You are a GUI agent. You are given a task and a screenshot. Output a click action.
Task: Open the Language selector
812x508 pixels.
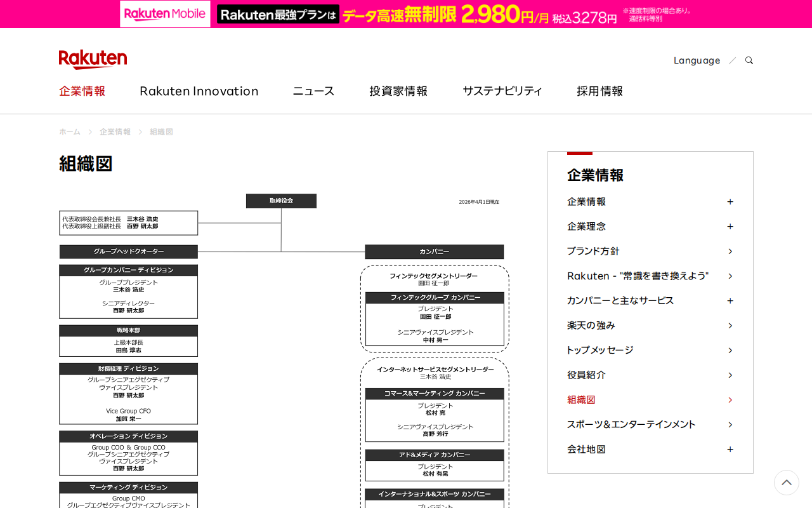pyautogui.click(x=697, y=60)
